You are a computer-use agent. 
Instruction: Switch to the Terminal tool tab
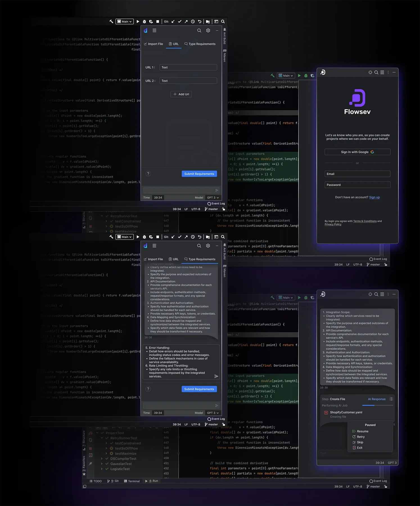point(132,481)
